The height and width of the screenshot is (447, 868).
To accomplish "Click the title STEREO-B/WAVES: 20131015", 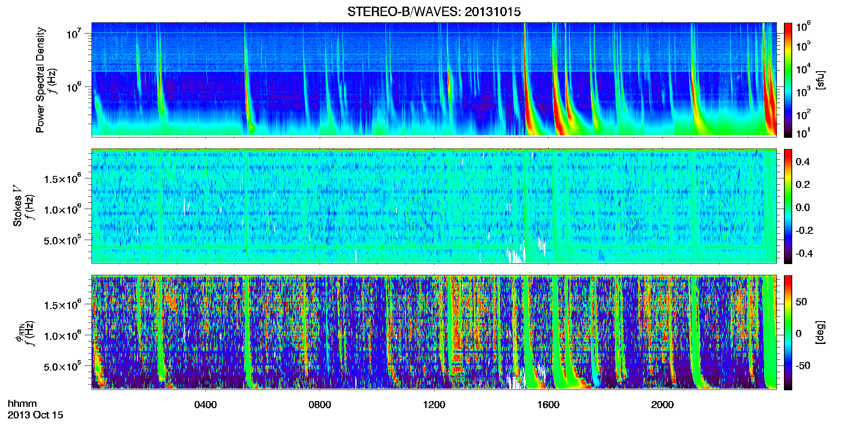I will [434, 12].
